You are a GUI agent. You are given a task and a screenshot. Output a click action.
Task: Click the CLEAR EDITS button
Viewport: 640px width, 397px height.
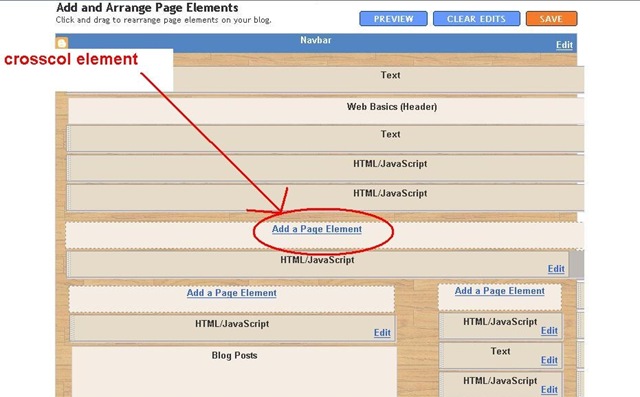coord(476,19)
